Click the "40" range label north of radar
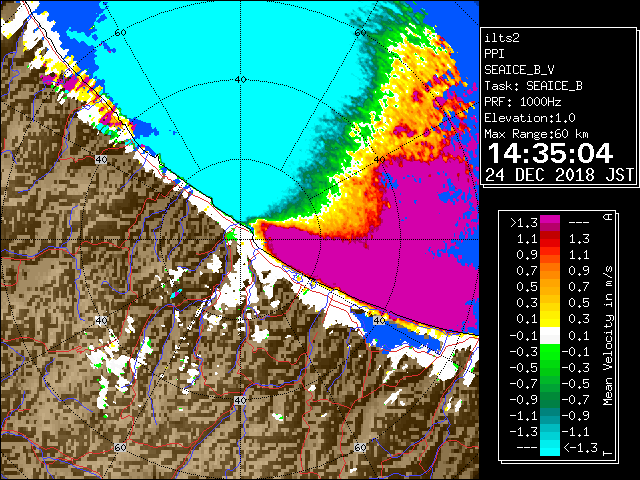Image resolution: width=640 pixels, height=480 pixels. (240, 80)
